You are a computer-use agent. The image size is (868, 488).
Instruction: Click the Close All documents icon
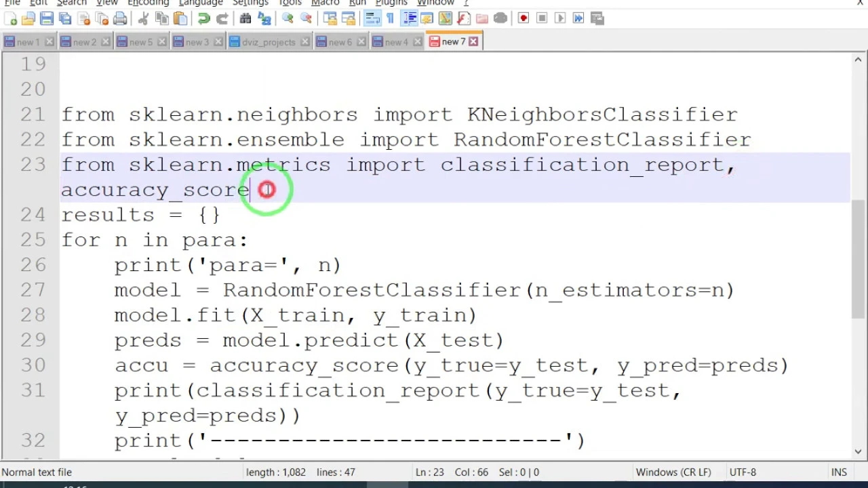(102, 18)
